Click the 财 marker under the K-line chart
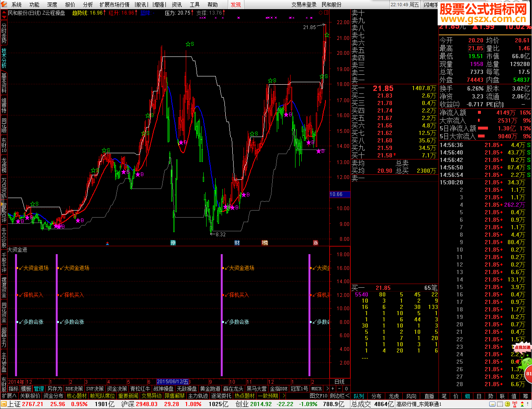The image size is (532, 409). (237, 242)
